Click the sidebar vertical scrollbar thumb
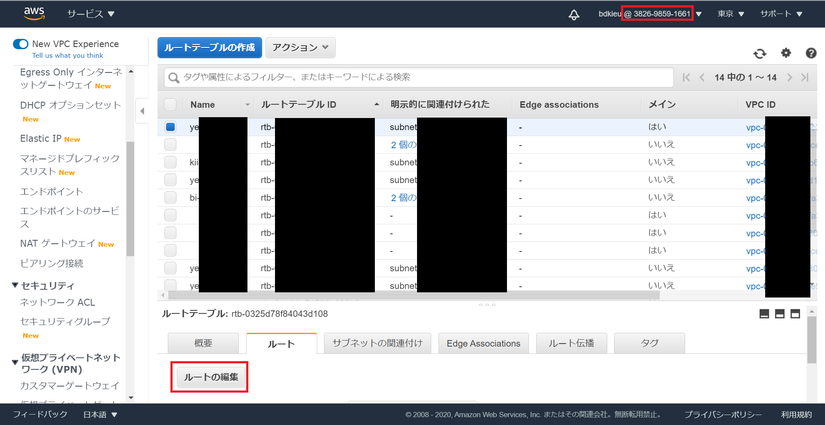The width and height of the screenshot is (825, 425). tap(130, 198)
